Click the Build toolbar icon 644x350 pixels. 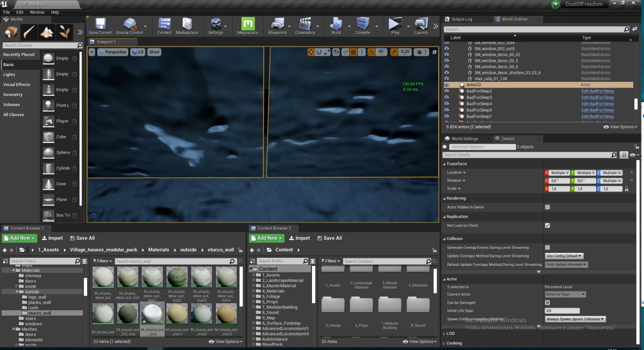click(x=336, y=26)
